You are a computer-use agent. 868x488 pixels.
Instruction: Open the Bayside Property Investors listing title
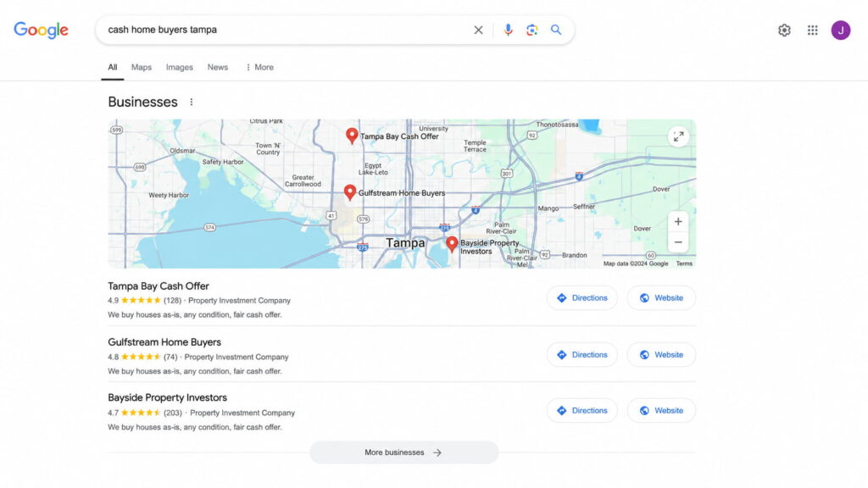(167, 397)
